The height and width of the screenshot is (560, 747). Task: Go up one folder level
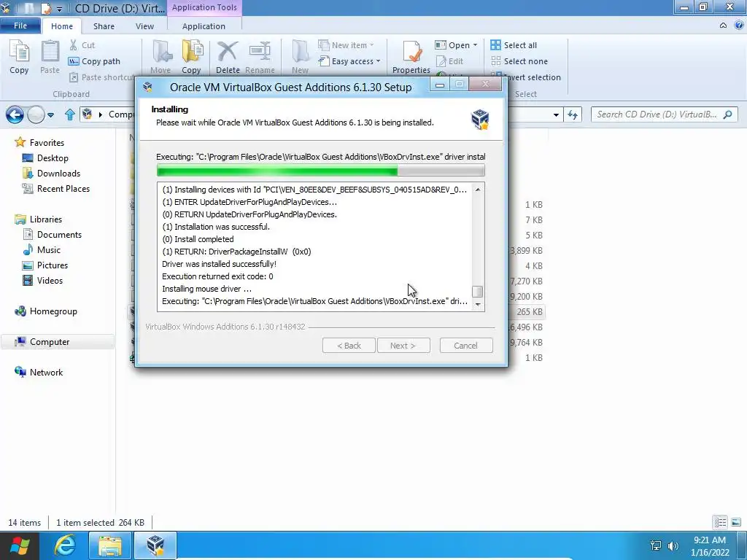(69, 114)
